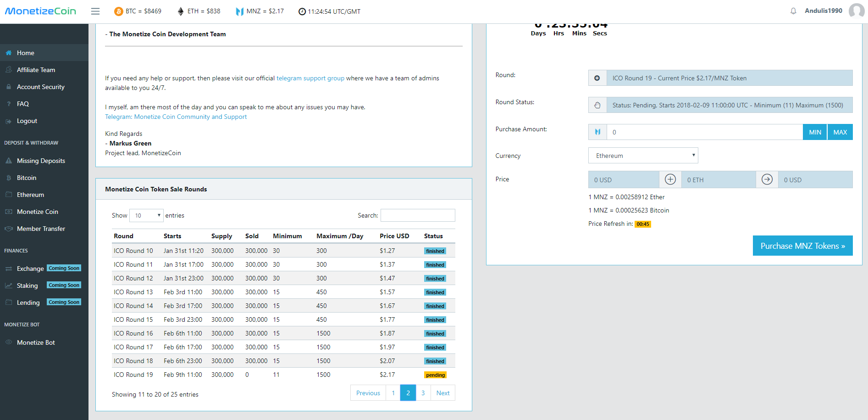Go to Previous page of rounds table
This screenshot has width=868, height=420.
(x=368, y=393)
